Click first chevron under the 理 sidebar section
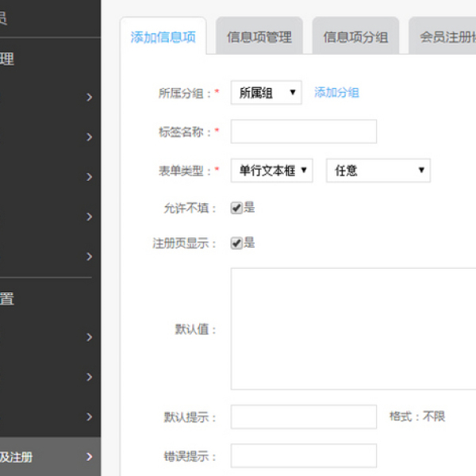Screen dimensions: 476x476 90,98
